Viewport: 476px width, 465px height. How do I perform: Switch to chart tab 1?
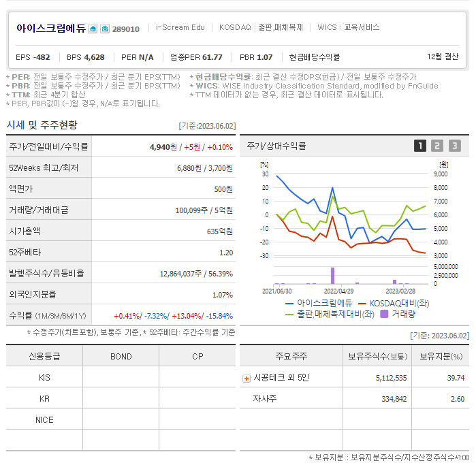[420, 146]
